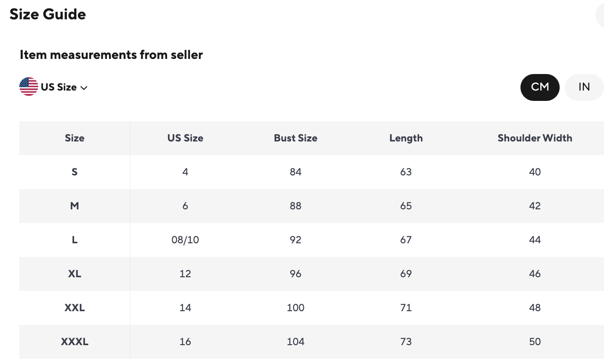Click "Item measurements from seller" text
604x364 pixels.
point(111,55)
